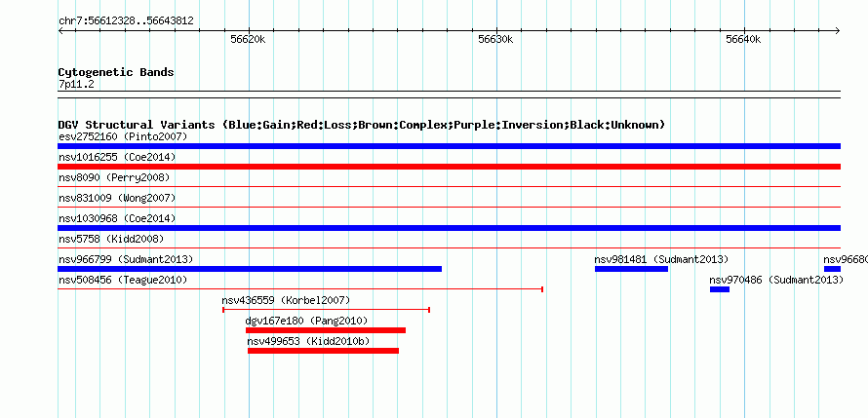
Task: Click the red nsv499653 loss bar
Action: (323, 351)
